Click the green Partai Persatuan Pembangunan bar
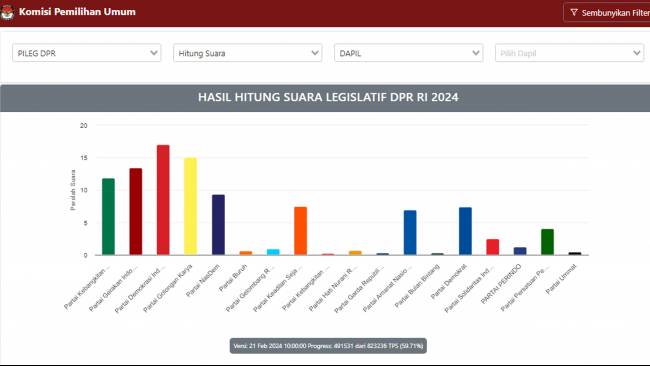Screen dimensions: 650x366 pyautogui.click(x=547, y=242)
